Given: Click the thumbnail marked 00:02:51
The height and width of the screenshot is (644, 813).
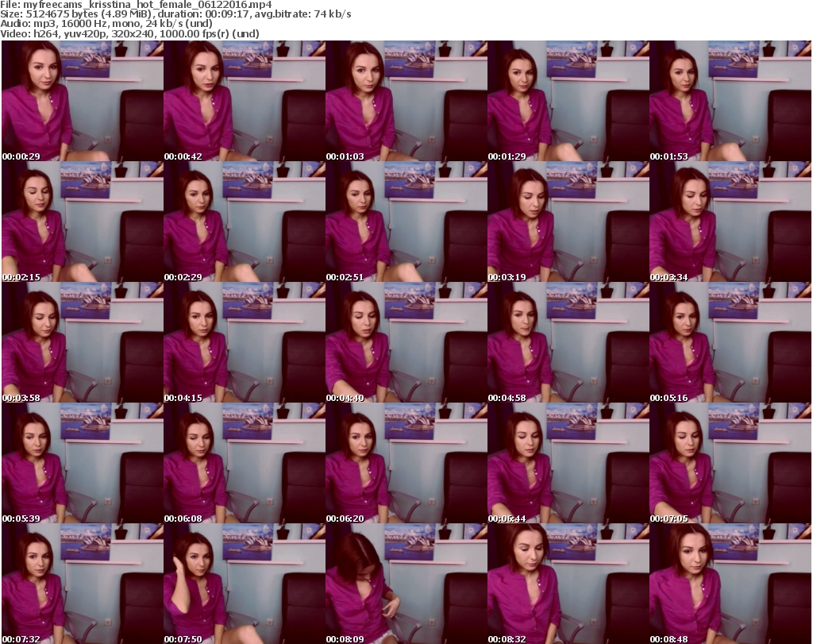Looking at the screenshot, I should [406, 222].
